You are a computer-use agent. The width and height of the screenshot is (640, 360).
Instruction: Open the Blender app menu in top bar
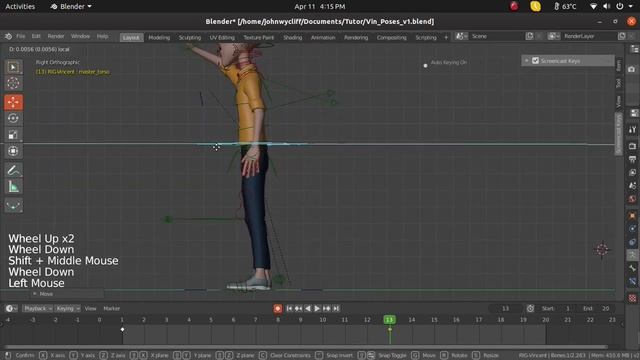(x=71, y=7)
